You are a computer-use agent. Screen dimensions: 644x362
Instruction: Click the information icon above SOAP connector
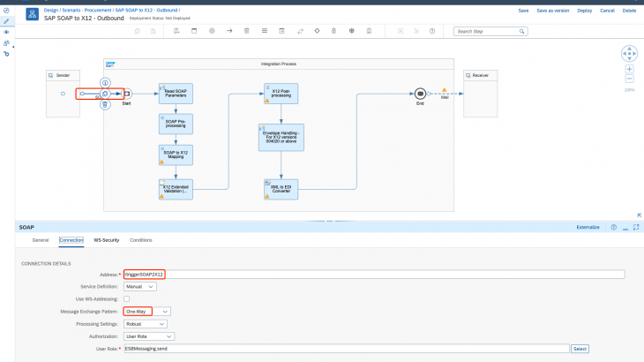point(105,83)
